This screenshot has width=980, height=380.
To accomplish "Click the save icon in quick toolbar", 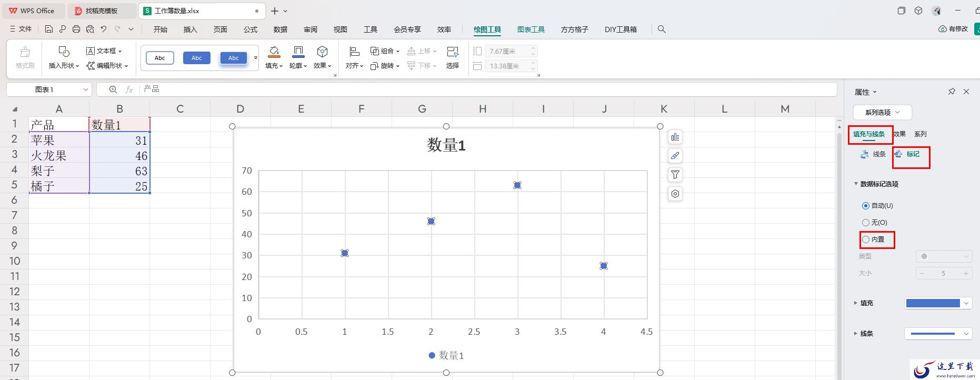I will point(48,29).
